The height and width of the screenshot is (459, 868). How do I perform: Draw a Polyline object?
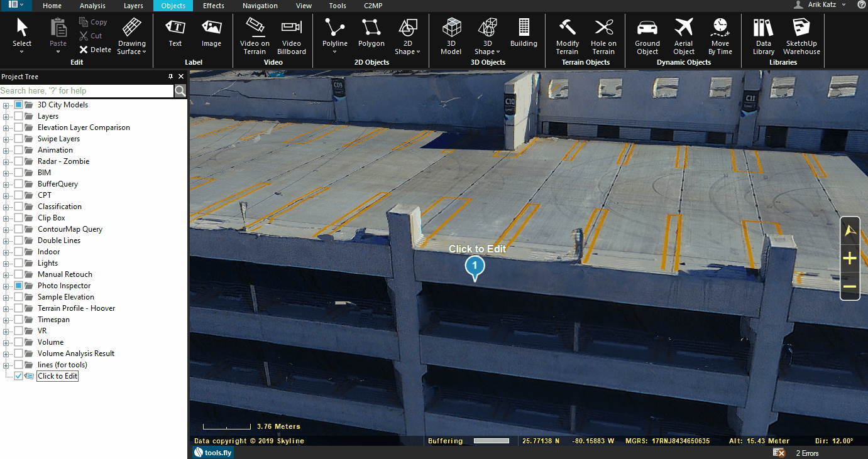pos(335,36)
